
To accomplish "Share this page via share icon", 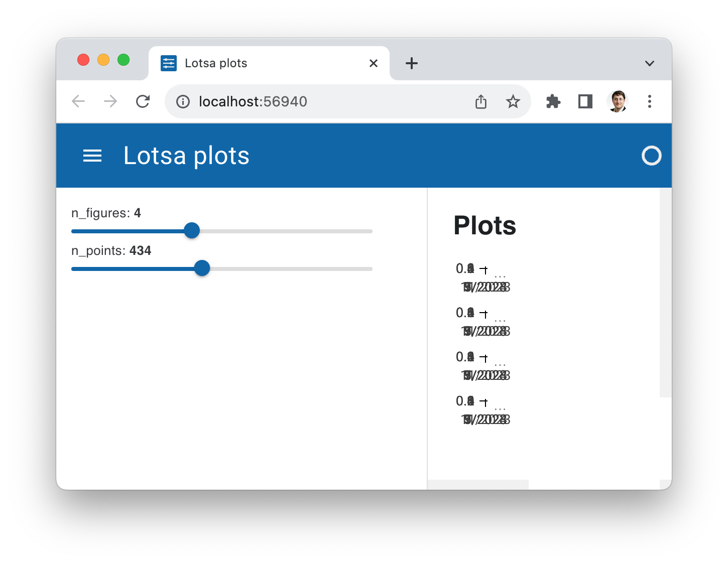I will pyautogui.click(x=481, y=101).
